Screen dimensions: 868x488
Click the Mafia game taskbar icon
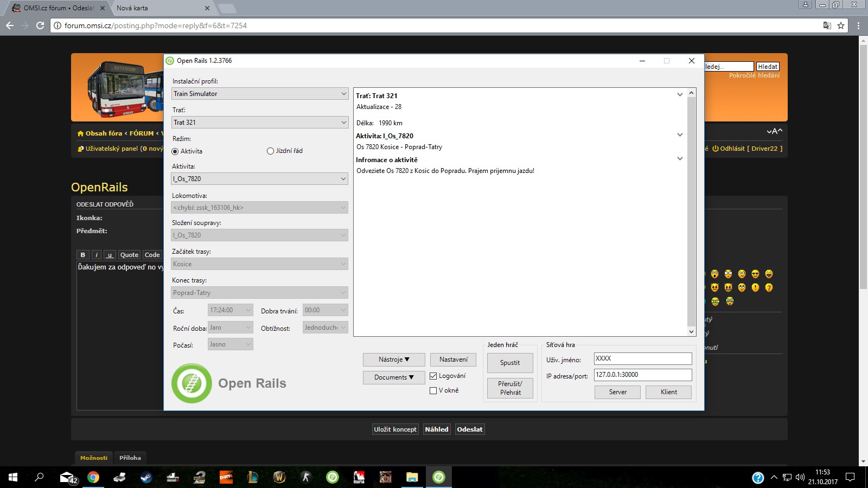tap(359, 477)
